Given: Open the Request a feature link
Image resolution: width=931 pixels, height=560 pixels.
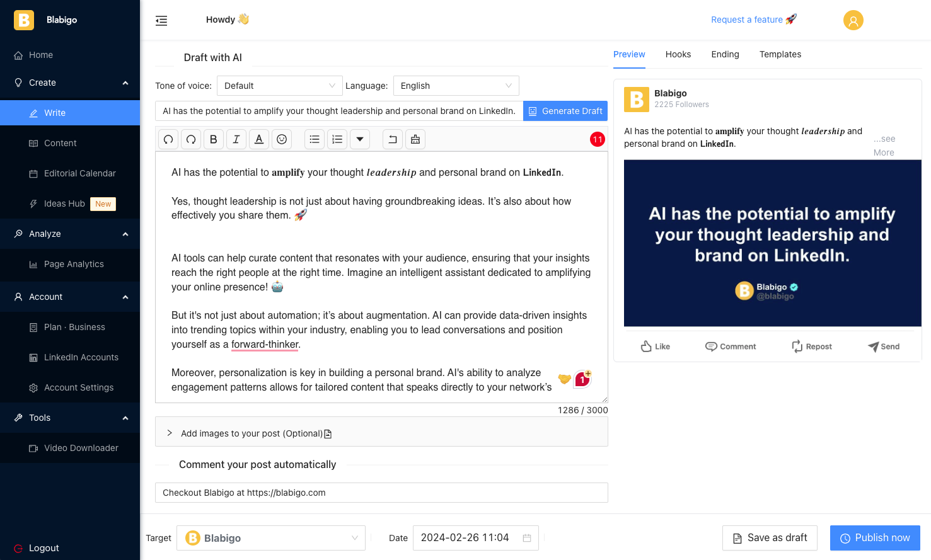Looking at the screenshot, I should click(x=754, y=20).
